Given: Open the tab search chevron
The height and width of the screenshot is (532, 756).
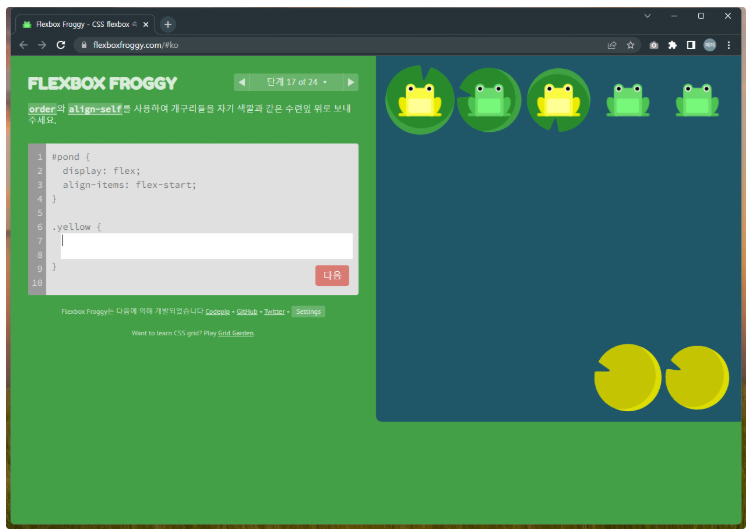Looking at the screenshot, I should pyautogui.click(x=648, y=16).
